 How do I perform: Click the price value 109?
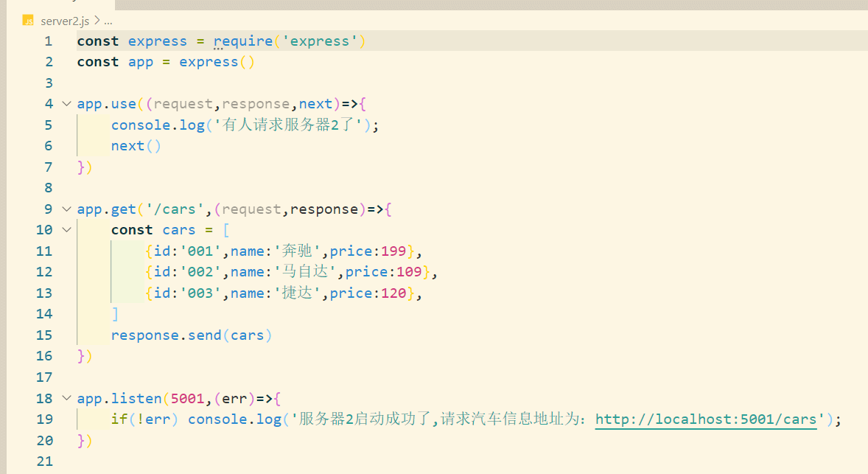(409, 272)
